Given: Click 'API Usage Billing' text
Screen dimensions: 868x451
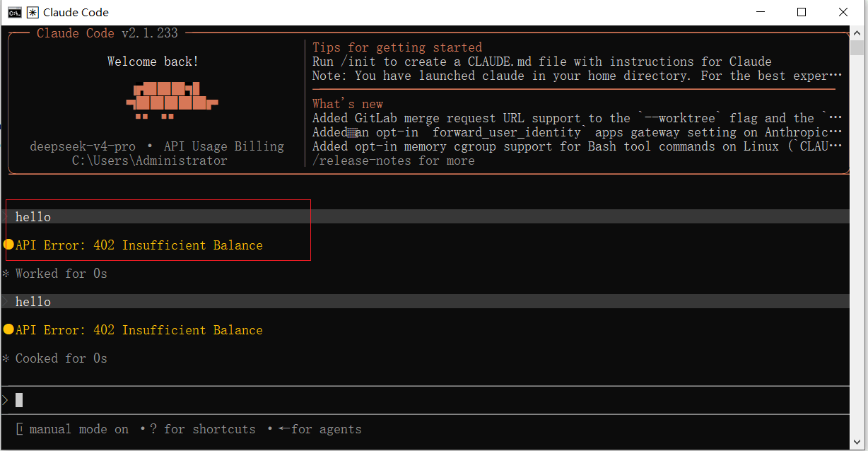Looking at the screenshot, I should point(224,146).
